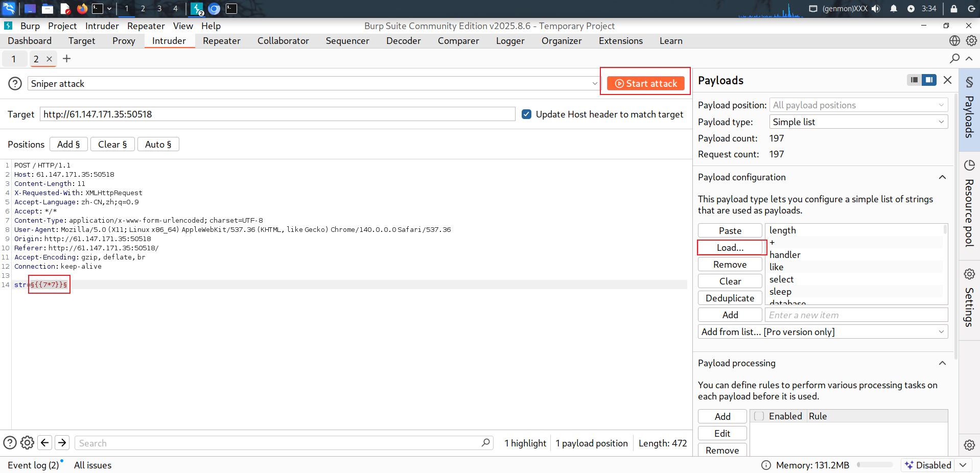This screenshot has height=473, width=980.
Task: Click the Load... payload button
Action: [730, 247]
